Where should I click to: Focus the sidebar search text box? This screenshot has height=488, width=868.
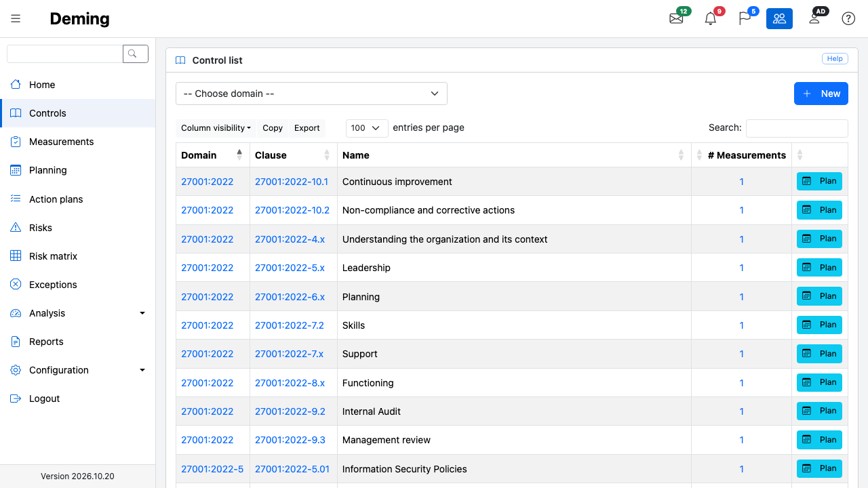click(65, 54)
